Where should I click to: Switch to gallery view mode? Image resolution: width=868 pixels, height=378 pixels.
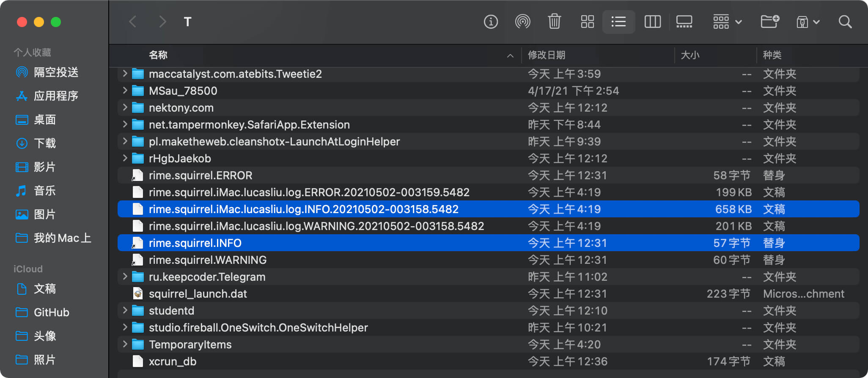pos(684,22)
